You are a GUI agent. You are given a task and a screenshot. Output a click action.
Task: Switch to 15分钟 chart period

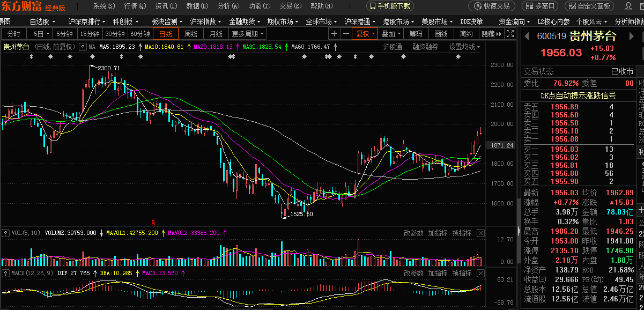pos(90,33)
